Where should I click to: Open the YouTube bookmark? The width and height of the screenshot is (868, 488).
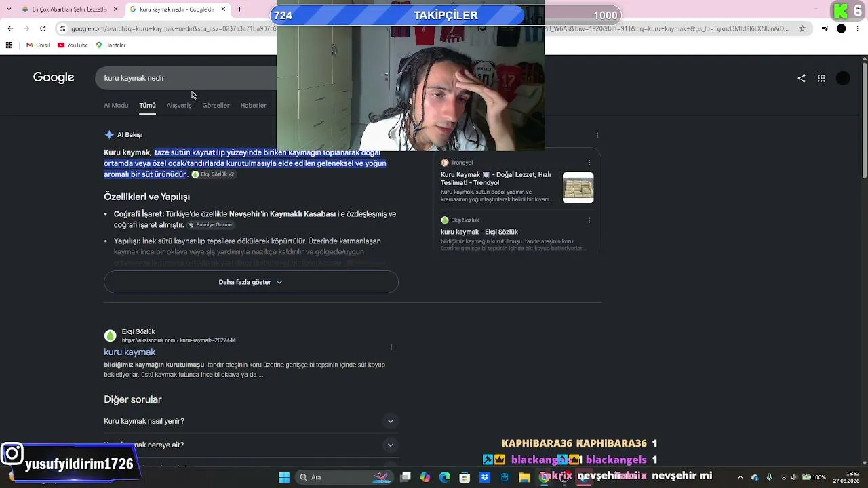click(73, 45)
